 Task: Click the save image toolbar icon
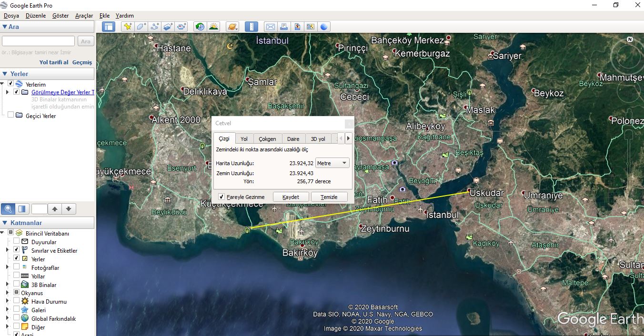(x=297, y=27)
